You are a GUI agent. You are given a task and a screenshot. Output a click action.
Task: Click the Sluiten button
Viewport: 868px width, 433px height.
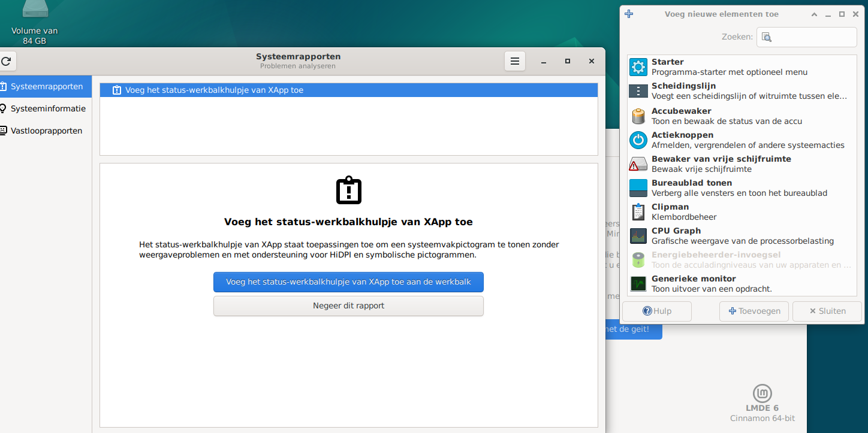click(827, 311)
